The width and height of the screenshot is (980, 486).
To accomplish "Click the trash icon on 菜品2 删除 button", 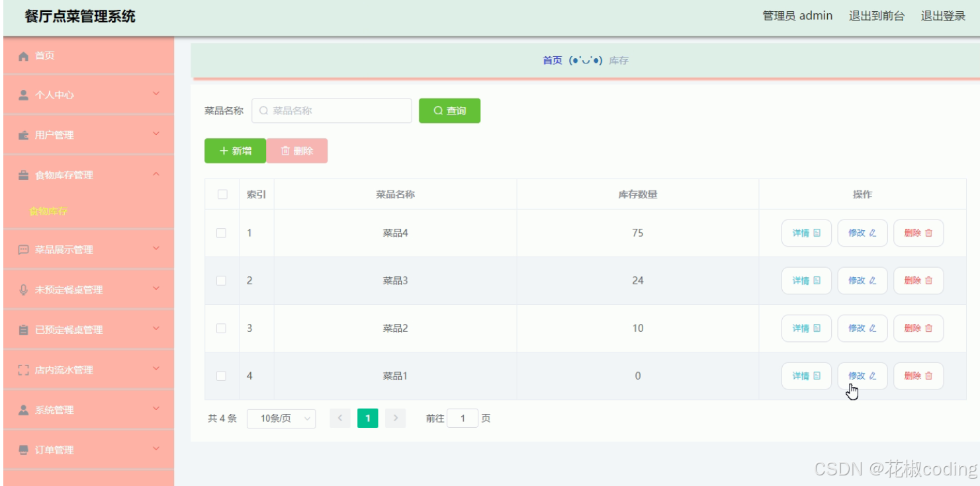I will (928, 328).
